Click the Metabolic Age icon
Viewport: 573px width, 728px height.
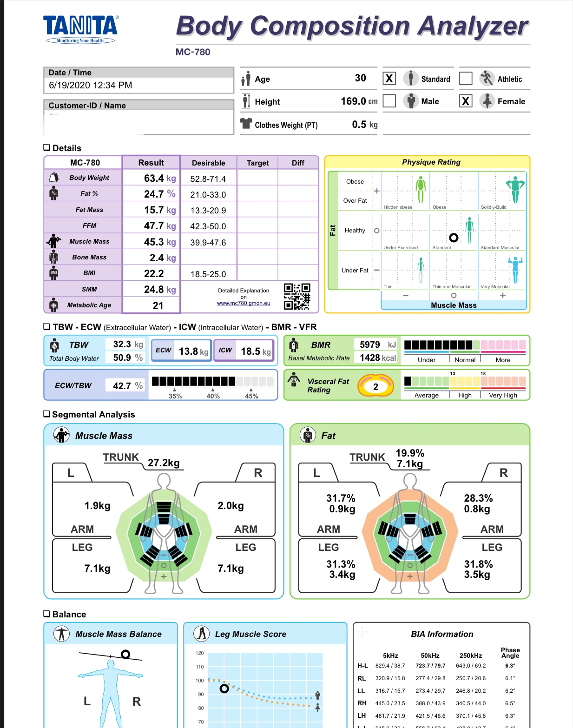(x=54, y=305)
